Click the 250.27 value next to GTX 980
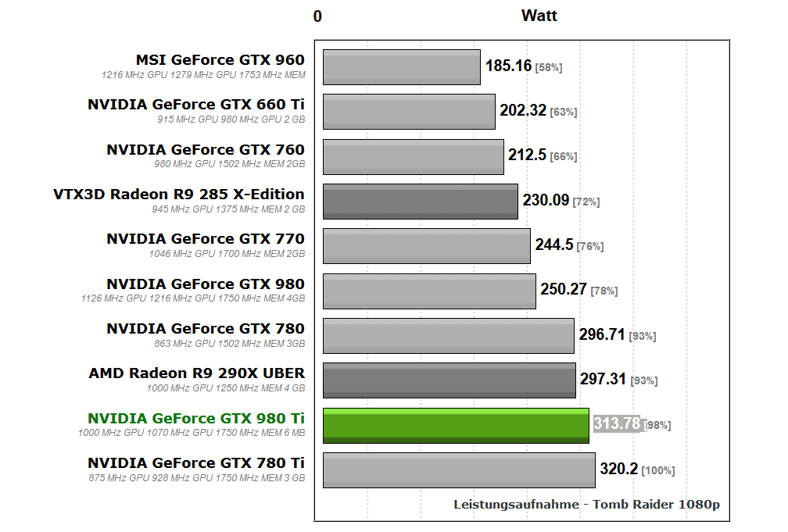This screenshot has width=788, height=532. point(563,290)
